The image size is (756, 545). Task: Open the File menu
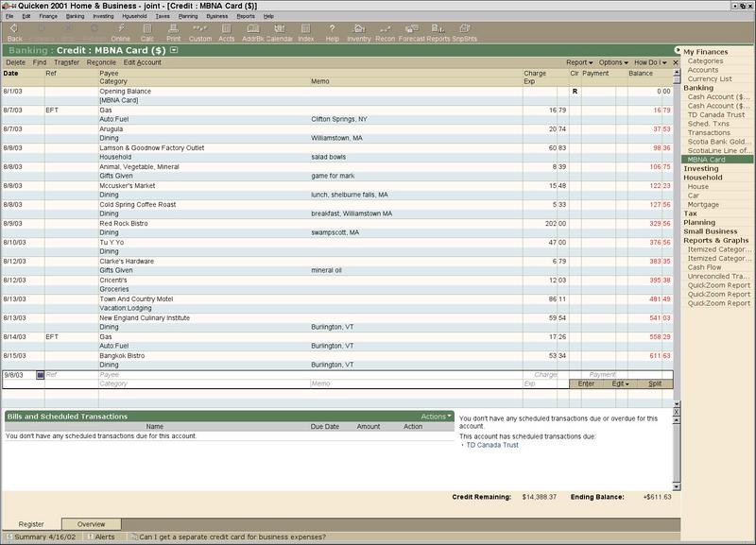[9, 16]
